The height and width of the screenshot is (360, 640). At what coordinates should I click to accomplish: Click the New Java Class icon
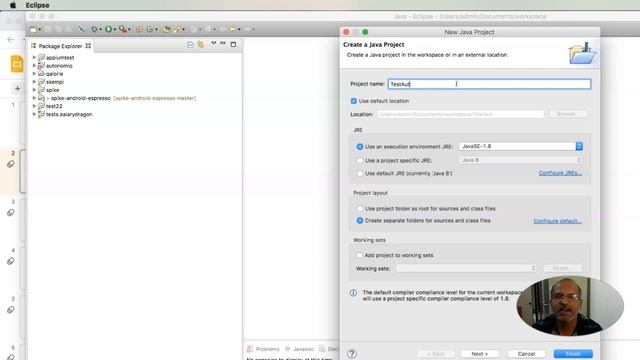coord(150,29)
